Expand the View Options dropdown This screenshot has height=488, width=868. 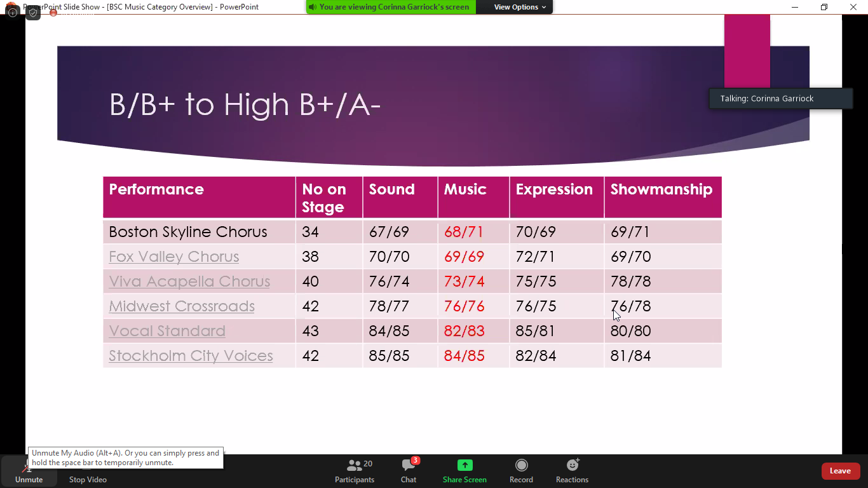tap(520, 7)
